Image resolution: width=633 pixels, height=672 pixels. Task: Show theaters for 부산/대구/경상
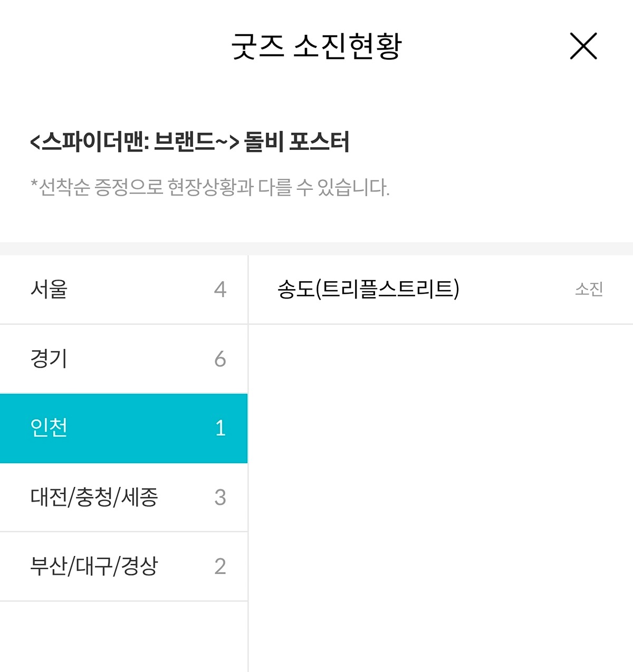tap(123, 567)
